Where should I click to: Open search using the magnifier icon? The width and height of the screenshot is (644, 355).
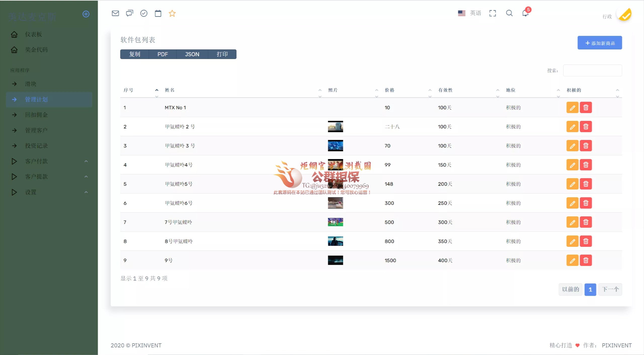coord(509,13)
